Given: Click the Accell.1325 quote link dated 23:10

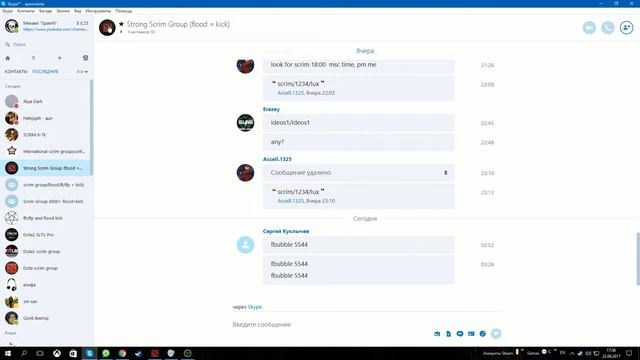Looking at the screenshot, I should point(291,201).
